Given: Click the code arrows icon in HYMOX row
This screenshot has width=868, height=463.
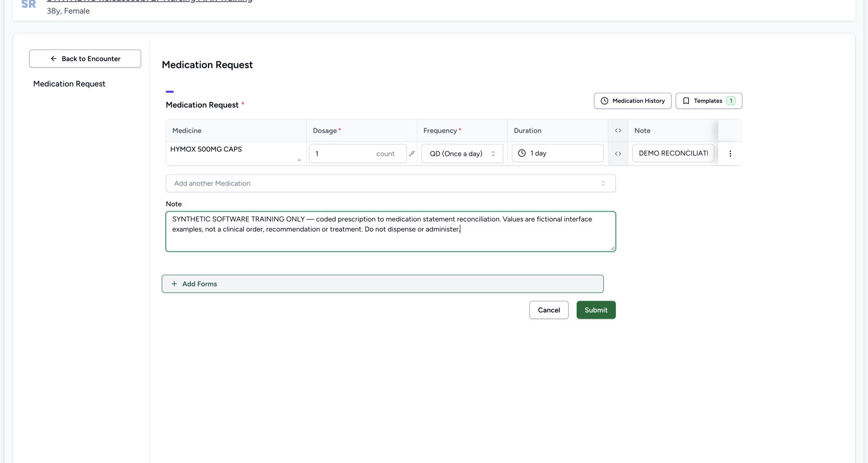Looking at the screenshot, I should (x=618, y=154).
